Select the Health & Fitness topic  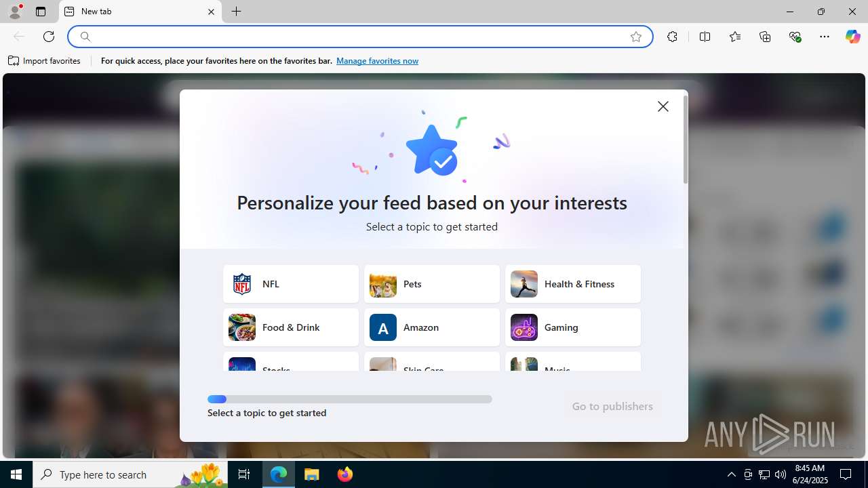pos(573,284)
